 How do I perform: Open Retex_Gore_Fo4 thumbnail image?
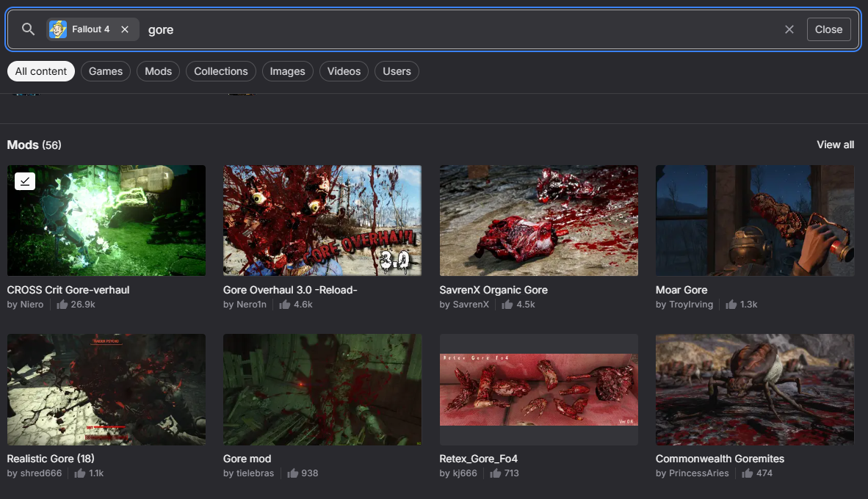tap(538, 390)
